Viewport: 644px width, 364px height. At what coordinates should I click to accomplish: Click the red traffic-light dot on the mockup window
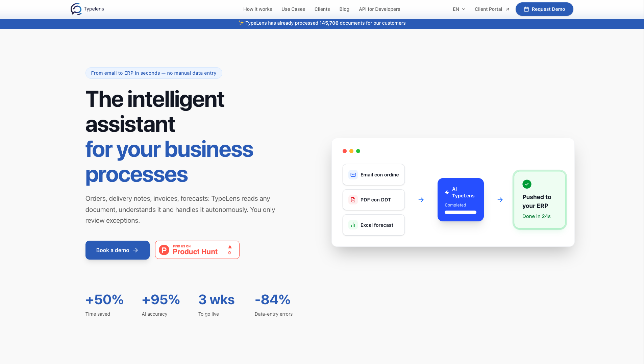[345, 151]
